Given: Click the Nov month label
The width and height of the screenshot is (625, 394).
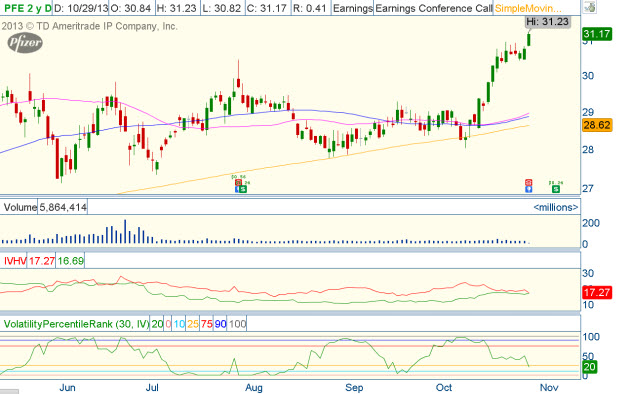Looking at the screenshot, I should click(548, 388).
